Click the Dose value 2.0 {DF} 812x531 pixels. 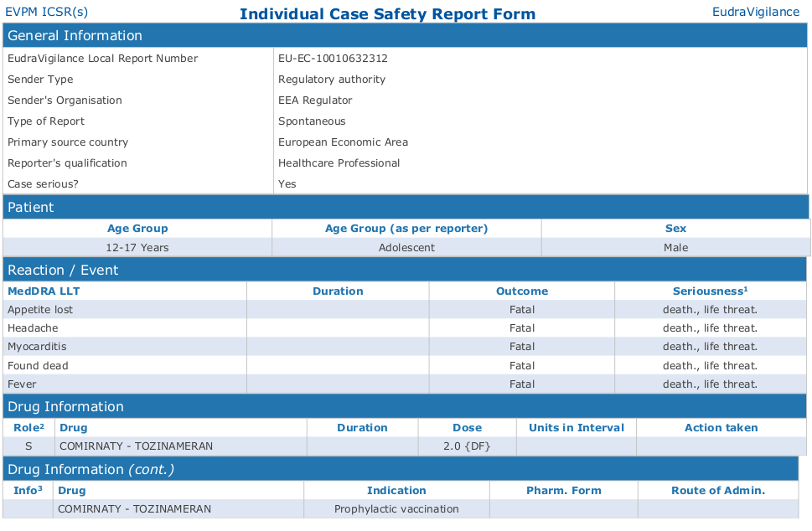pyautogui.click(x=467, y=446)
